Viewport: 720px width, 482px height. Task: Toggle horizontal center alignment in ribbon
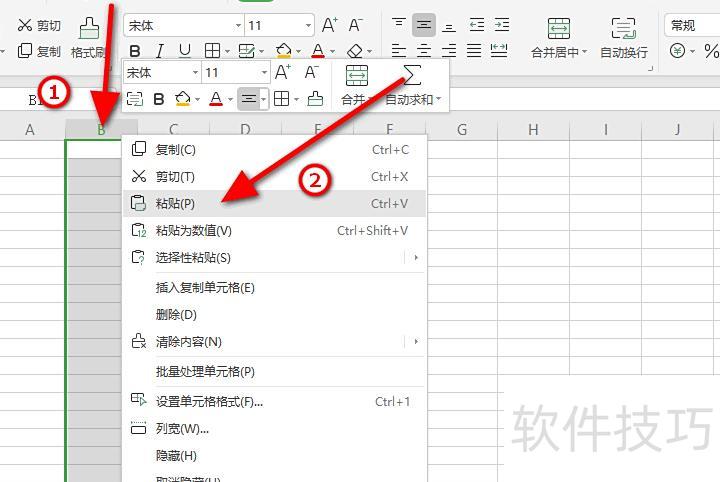point(423,50)
